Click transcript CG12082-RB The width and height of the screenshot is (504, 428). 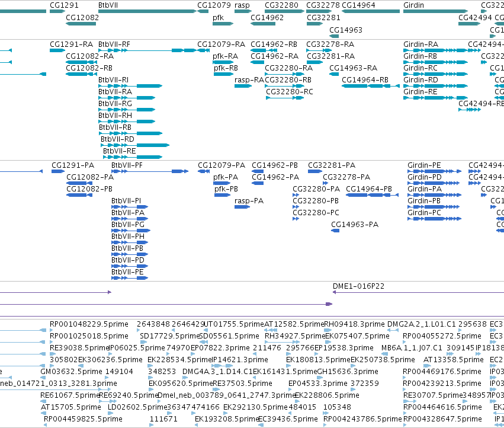pos(81,74)
